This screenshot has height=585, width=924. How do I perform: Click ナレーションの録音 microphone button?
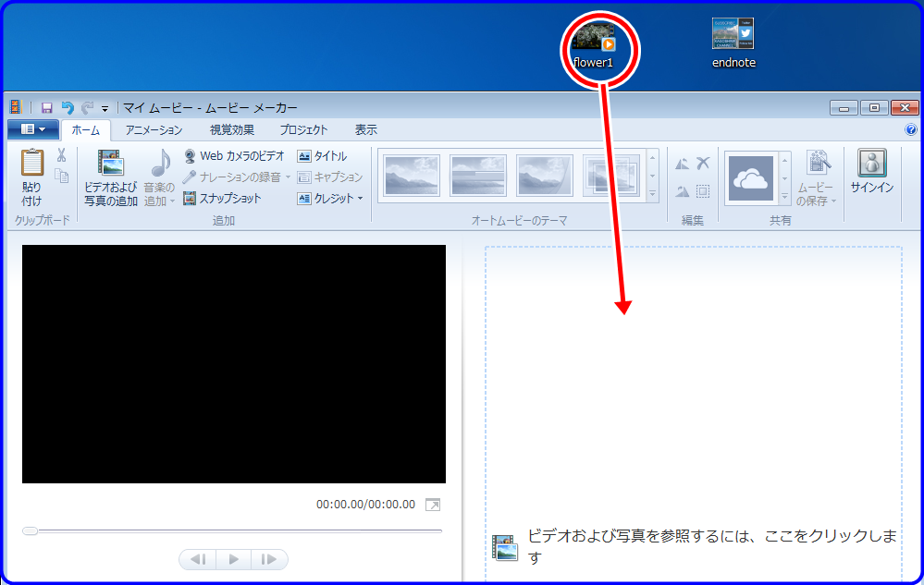pyautogui.click(x=231, y=177)
